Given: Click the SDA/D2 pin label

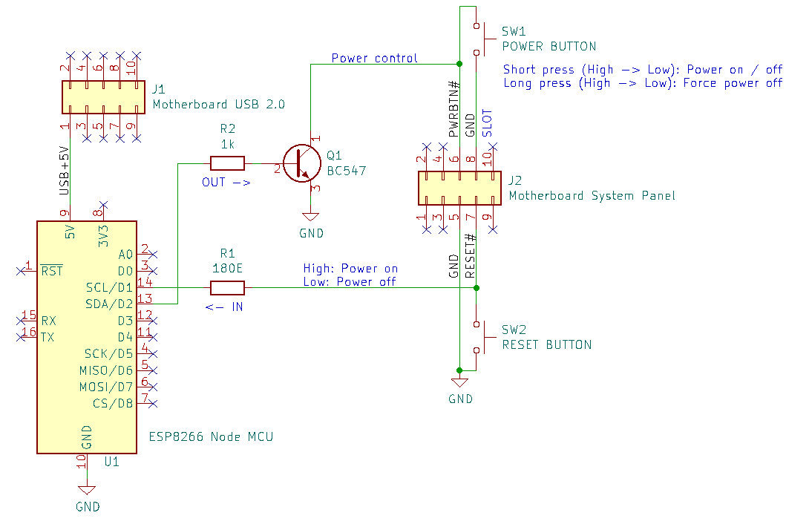Looking at the screenshot, I should pos(109,304).
